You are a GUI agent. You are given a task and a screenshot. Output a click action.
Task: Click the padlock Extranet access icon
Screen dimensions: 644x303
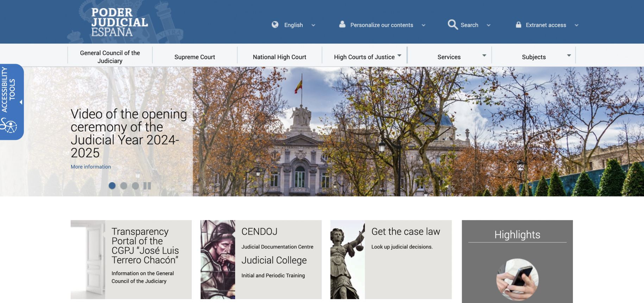tap(518, 25)
